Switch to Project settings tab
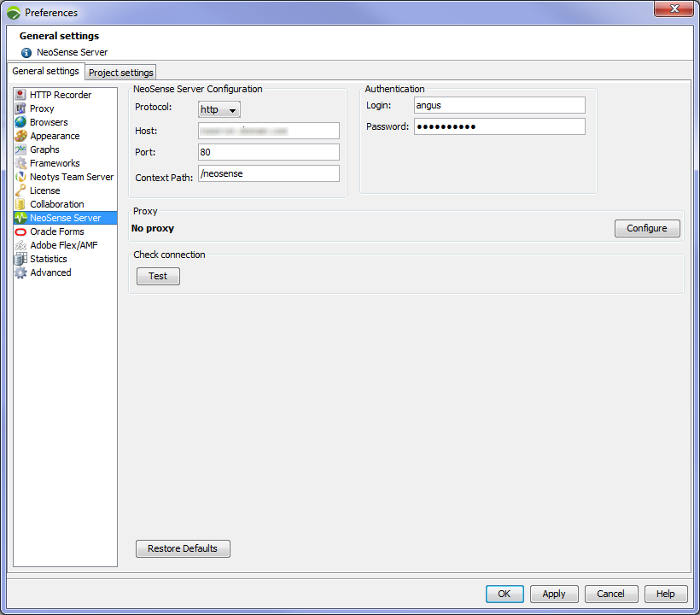 (x=120, y=73)
